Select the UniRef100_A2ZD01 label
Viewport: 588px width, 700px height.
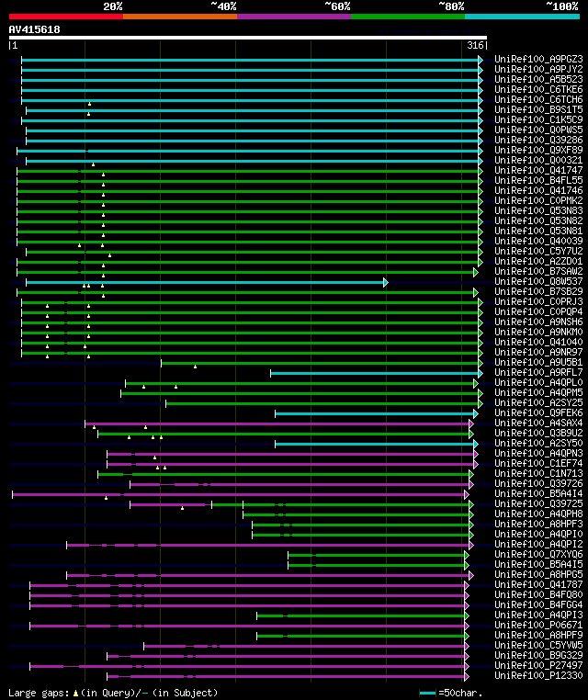pyautogui.click(x=538, y=261)
